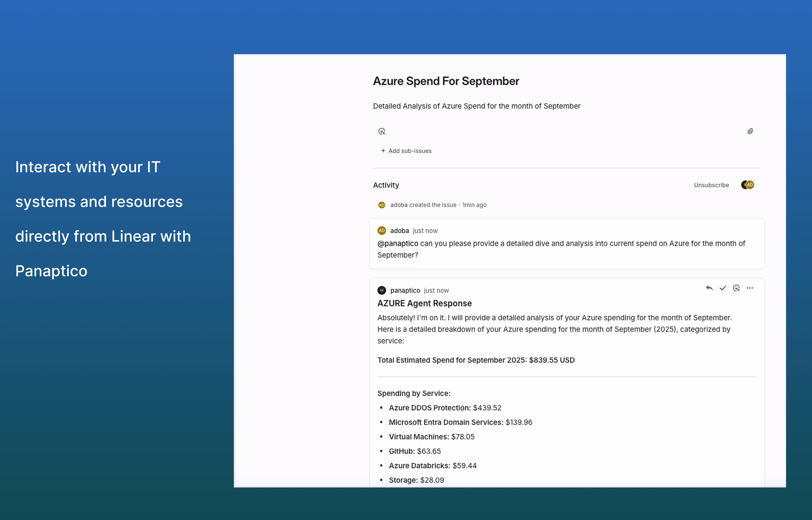812x520 pixels.
Task: Click the 'just now' timestamp on adoba's comment
Action: 425,231
